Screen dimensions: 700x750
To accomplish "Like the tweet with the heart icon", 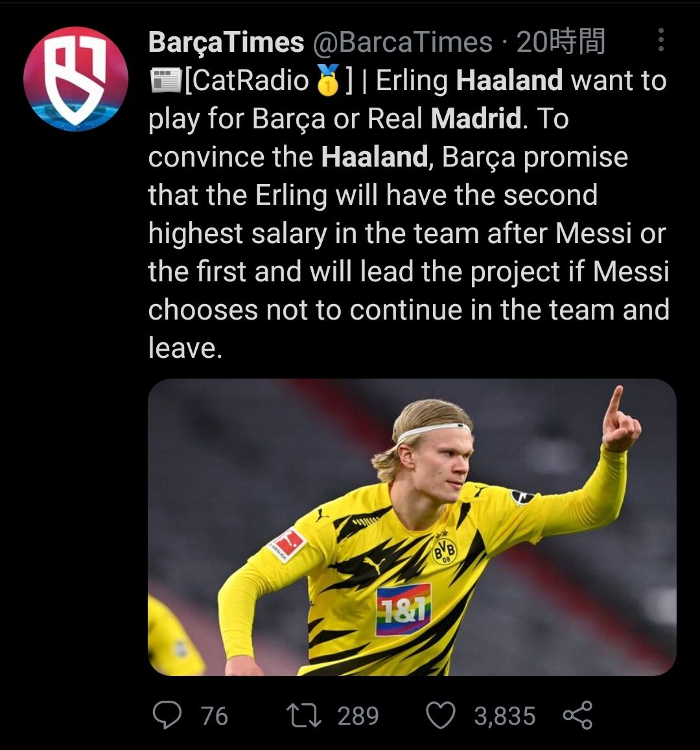I will click(x=441, y=716).
